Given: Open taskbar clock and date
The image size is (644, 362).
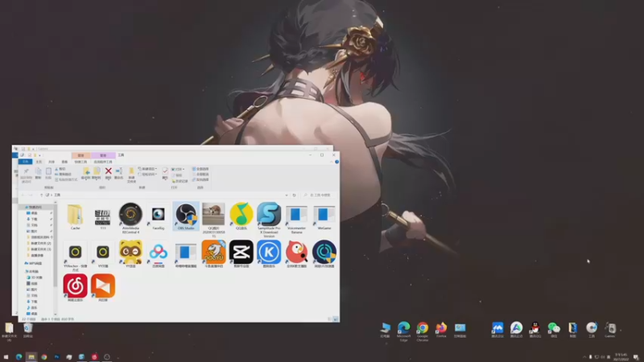Looking at the screenshot, I should point(621,357).
